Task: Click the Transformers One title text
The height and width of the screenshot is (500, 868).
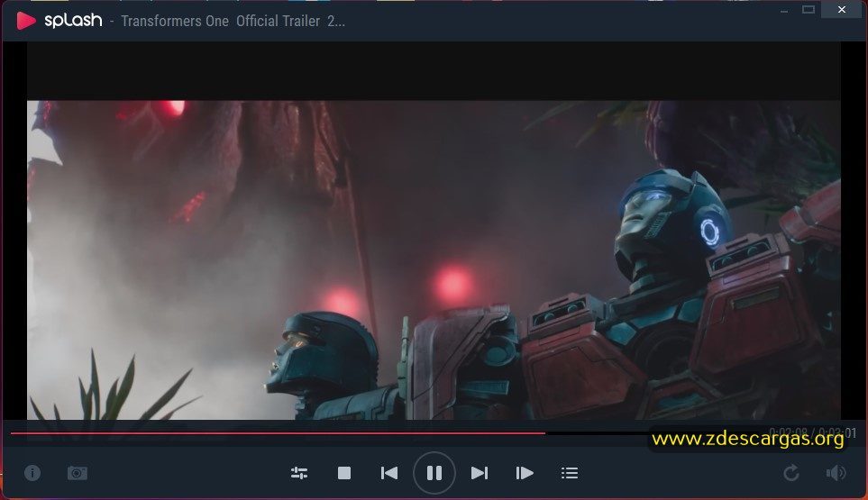Action: [x=233, y=21]
